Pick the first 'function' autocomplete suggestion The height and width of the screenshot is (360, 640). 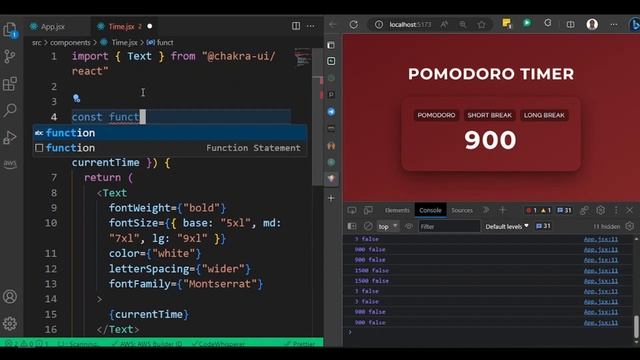pos(170,133)
